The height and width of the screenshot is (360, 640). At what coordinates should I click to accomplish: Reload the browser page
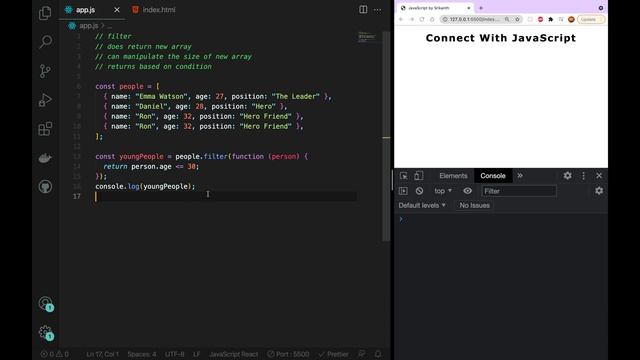[422, 19]
